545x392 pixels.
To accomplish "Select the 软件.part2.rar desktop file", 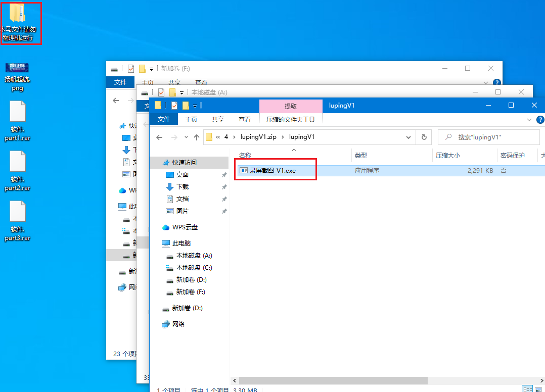I will pos(17,172).
